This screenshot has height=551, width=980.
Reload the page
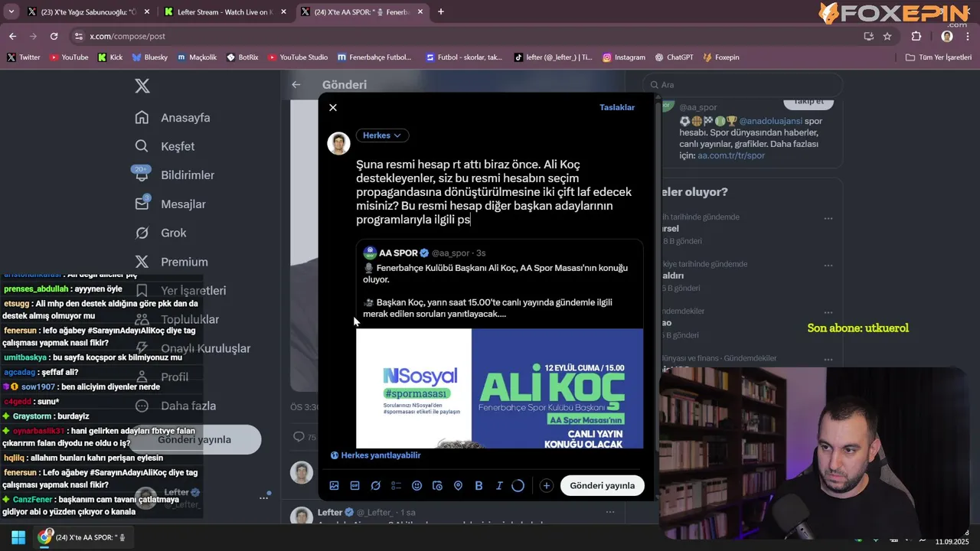point(54,36)
